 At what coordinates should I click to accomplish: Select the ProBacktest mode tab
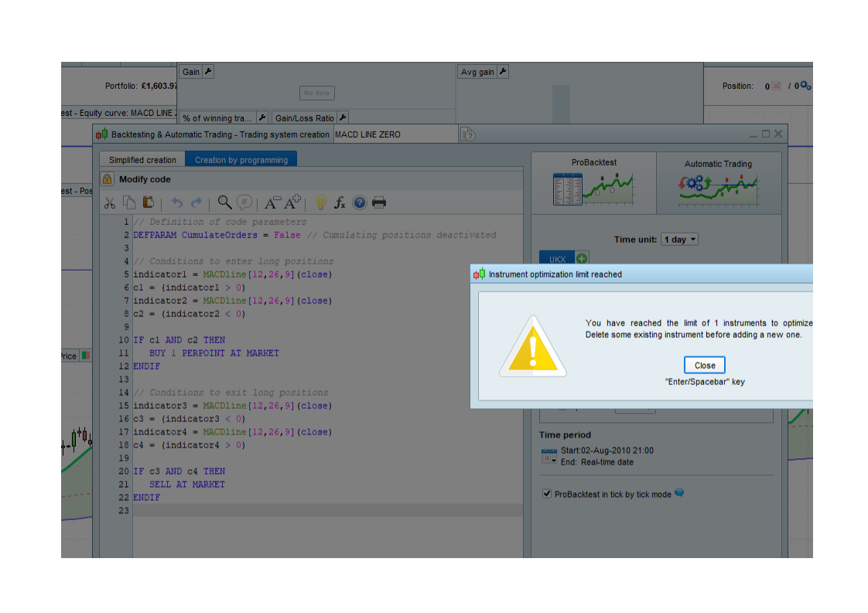click(593, 183)
